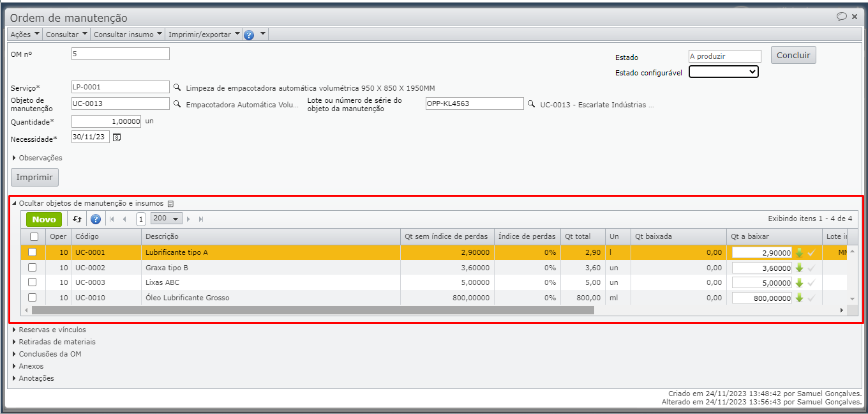Toggle the select-all checkbox in grid header

point(34,236)
